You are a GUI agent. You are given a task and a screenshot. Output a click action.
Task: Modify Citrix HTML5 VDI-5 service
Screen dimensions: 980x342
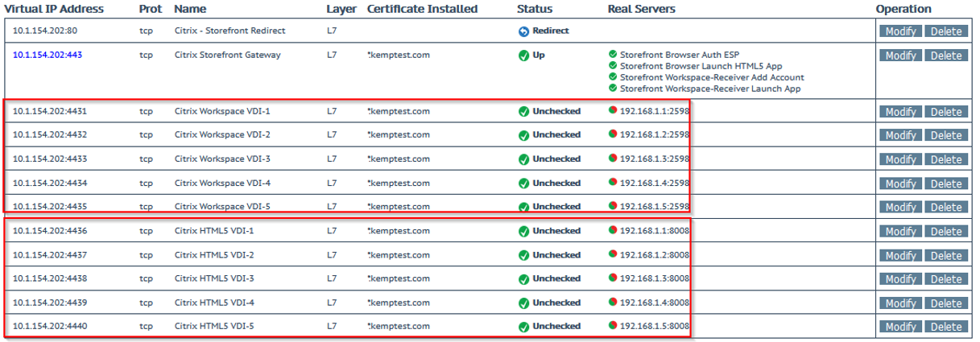(x=899, y=327)
